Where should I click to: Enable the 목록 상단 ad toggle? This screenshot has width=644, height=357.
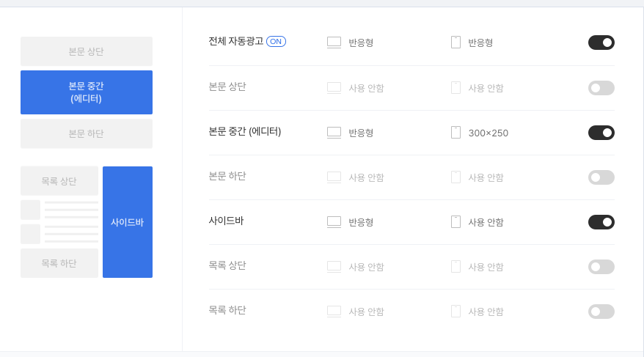(601, 267)
